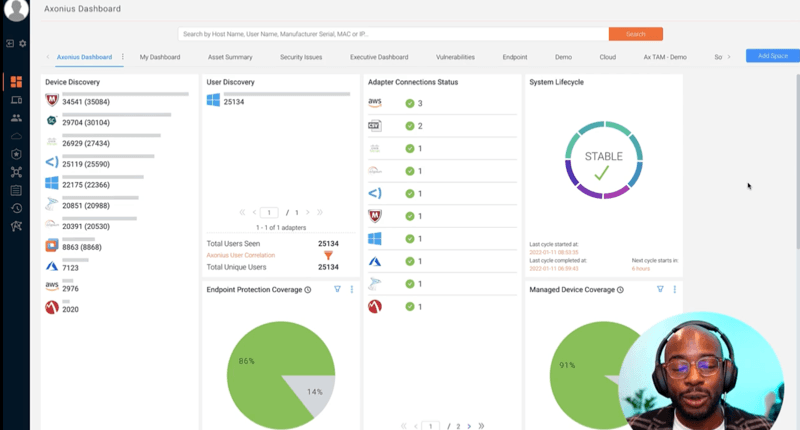Click the Endpoint Protection Coverage filter icon
The width and height of the screenshot is (800, 430).
tap(337, 290)
